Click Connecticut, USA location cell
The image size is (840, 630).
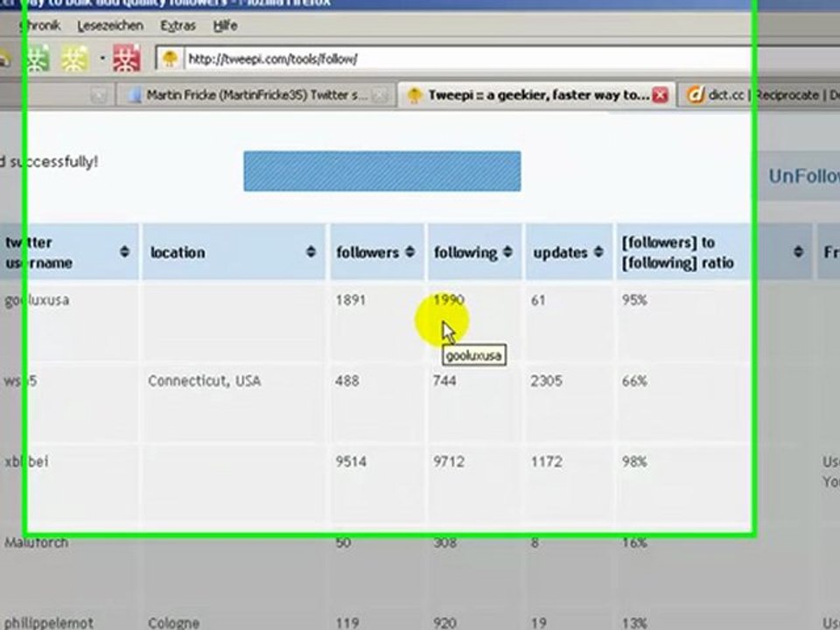(204, 381)
